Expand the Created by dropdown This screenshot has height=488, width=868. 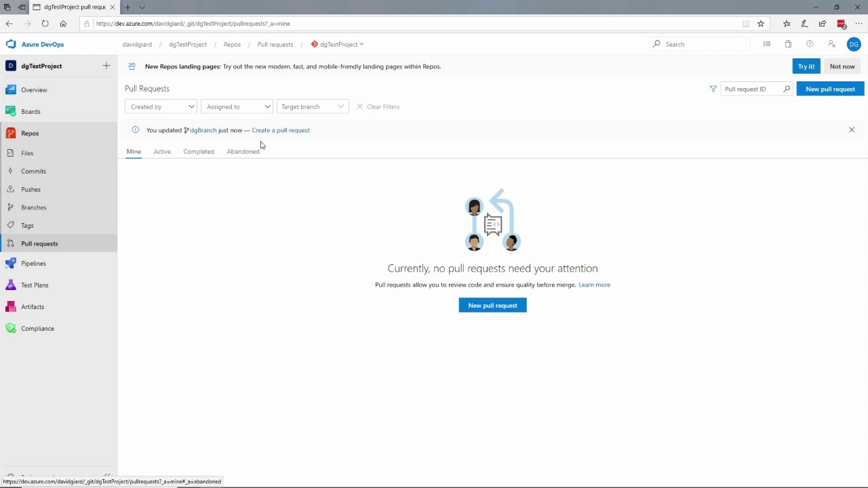[x=161, y=106]
